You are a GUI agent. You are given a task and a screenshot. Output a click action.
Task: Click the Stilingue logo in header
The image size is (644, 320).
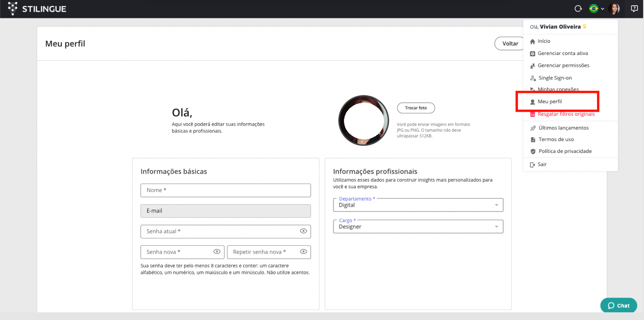tap(37, 9)
